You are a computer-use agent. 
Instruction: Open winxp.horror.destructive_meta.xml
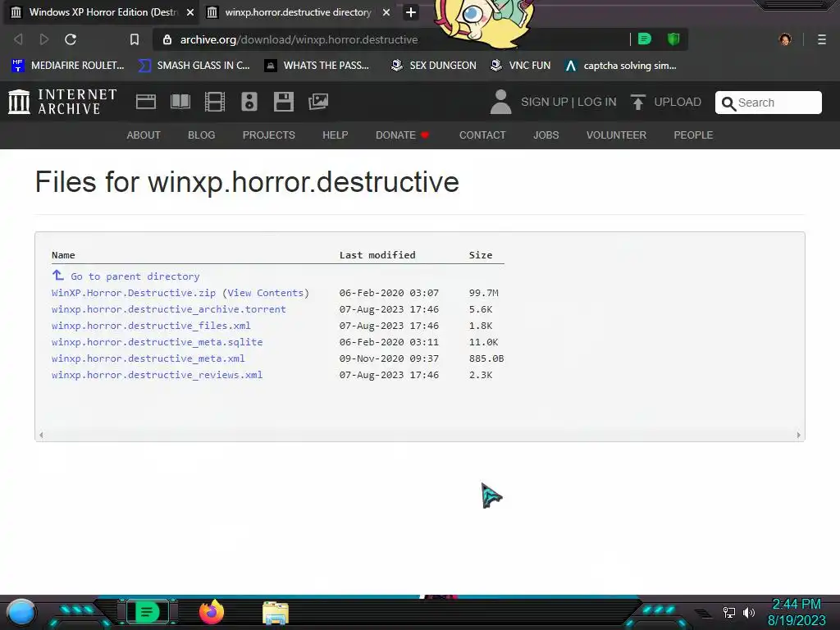[x=148, y=358]
